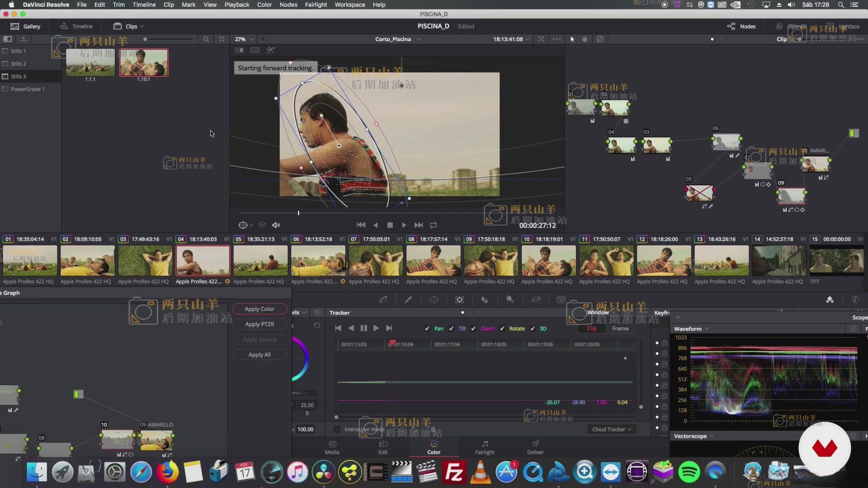This screenshot has height=488, width=868.
Task: Open the Power Window palette
Action: coord(434,300)
